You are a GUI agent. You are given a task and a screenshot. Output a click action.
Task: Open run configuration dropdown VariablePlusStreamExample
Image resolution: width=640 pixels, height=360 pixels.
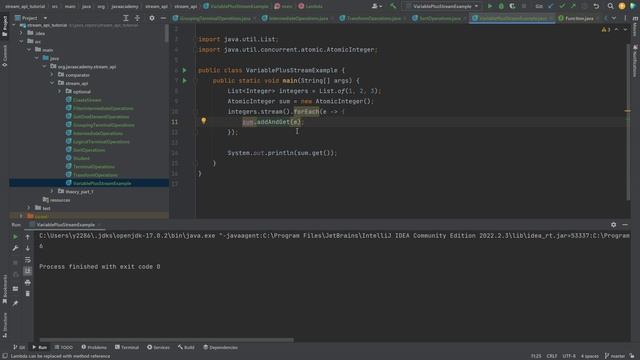tap(442, 6)
